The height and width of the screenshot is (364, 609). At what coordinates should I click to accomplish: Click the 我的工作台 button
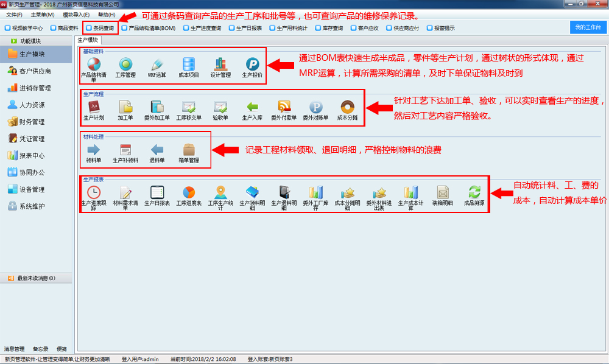tap(588, 27)
